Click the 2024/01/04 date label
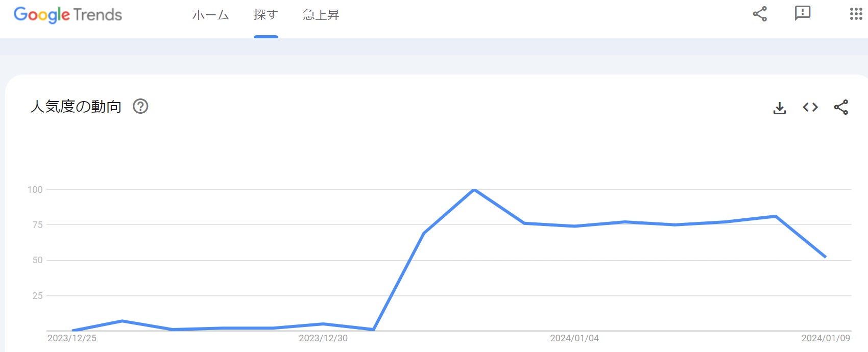 point(574,338)
